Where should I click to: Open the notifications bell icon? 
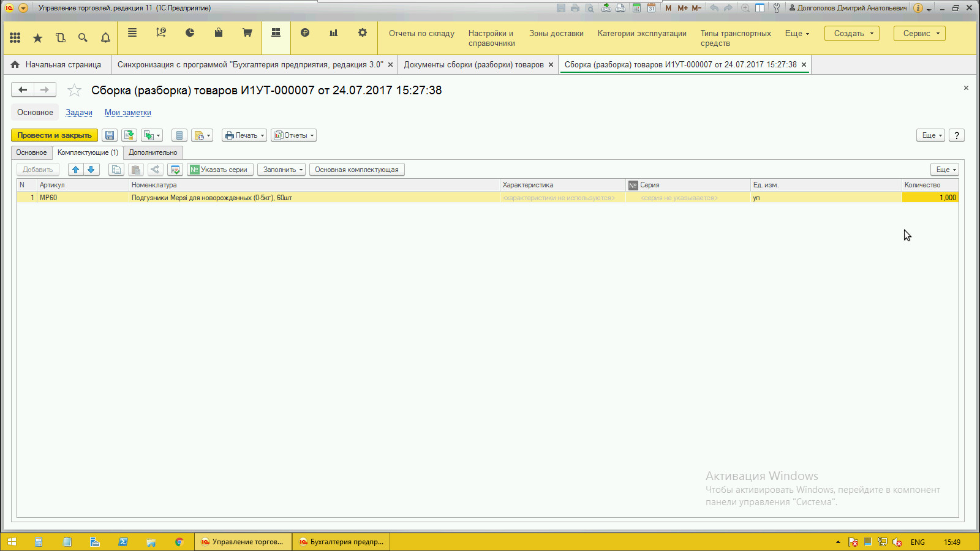[105, 38]
